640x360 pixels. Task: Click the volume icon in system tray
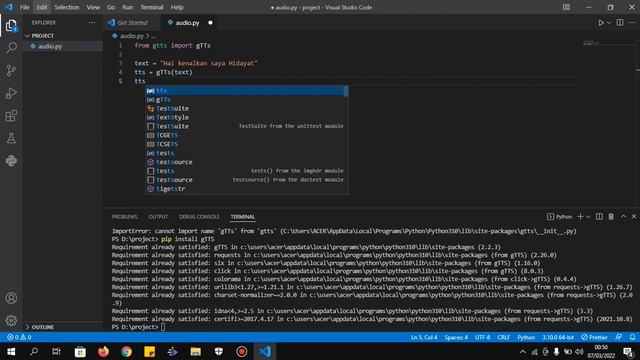coord(579,351)
